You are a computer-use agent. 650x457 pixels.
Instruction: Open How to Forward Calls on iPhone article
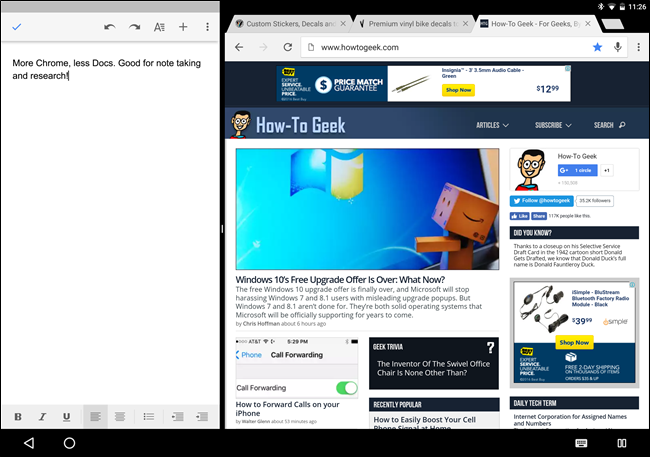287,408
